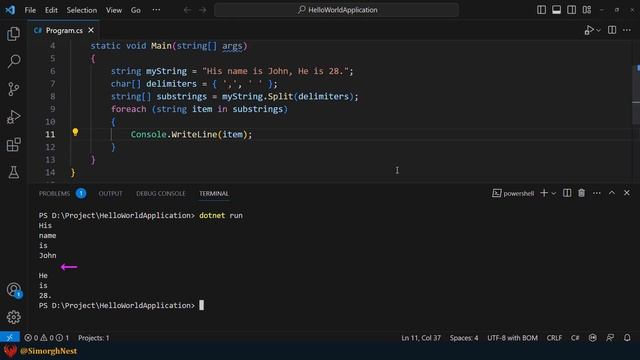Select the Program.cs editor tab
This screenshot has height=360, width=640.
[x=63, y=30]
